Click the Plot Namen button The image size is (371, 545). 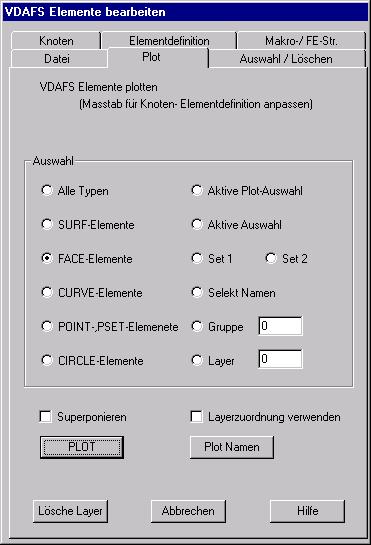pos(232,447)
